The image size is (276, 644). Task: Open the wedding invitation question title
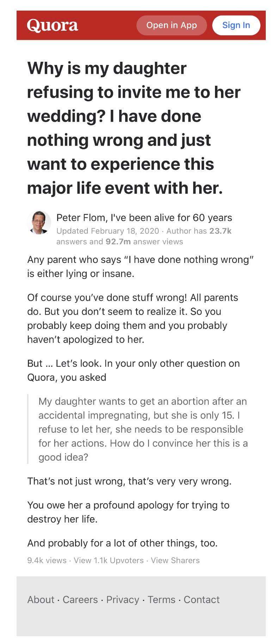(x=134, y=128)
